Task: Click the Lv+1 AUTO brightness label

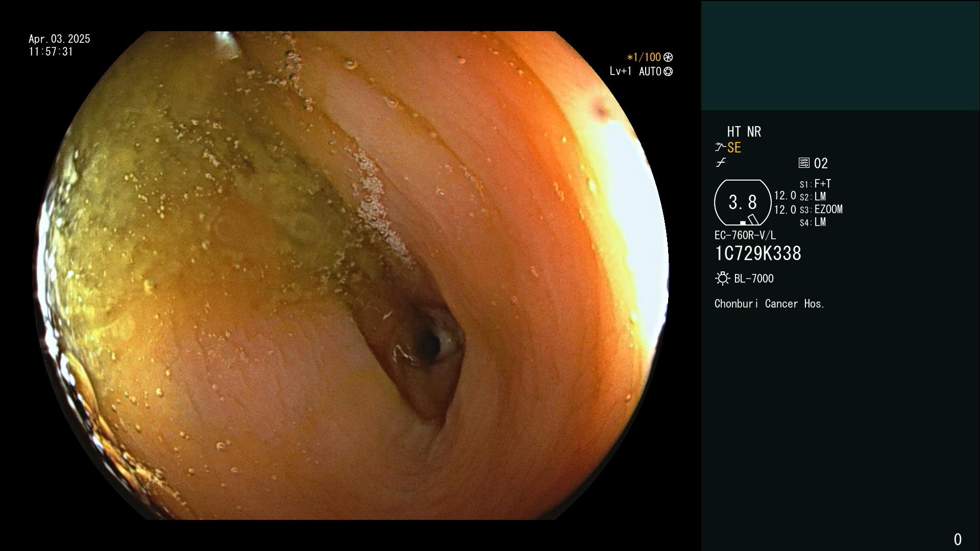Action: coord(635,71)
